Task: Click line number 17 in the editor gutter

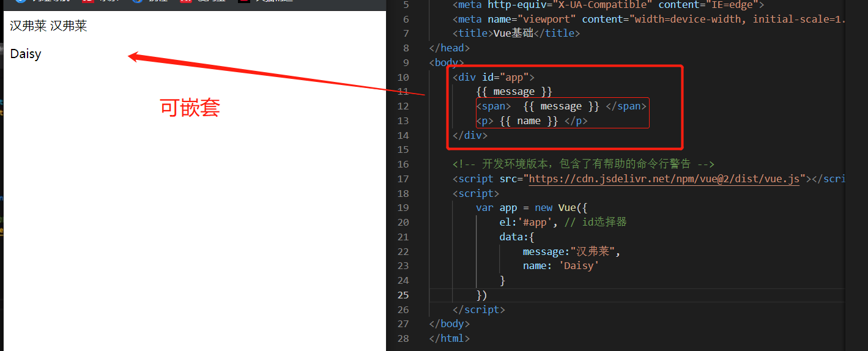Action: click(x=403, y=179)
